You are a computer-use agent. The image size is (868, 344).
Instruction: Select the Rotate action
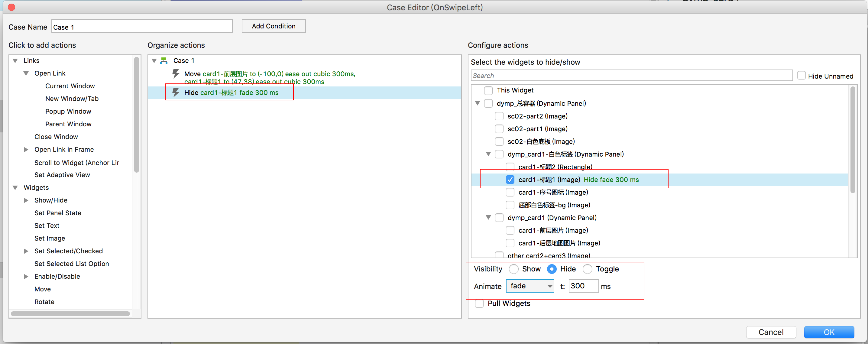point(44,302)
